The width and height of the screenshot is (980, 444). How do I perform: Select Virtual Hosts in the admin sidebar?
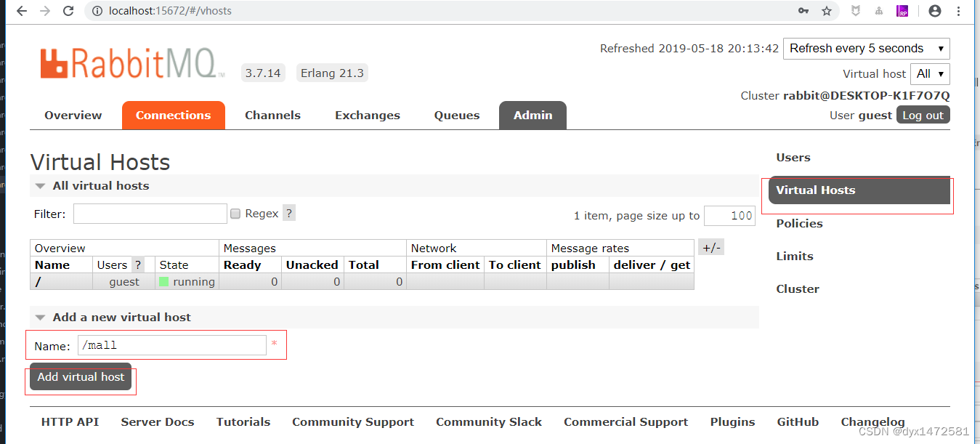(x=859, y=190)
